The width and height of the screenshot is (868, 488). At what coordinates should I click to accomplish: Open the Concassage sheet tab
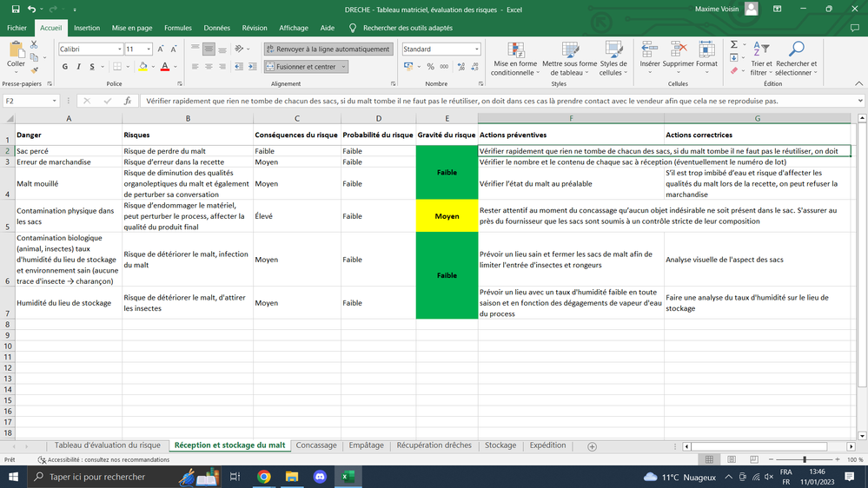[x=316, y=445]
